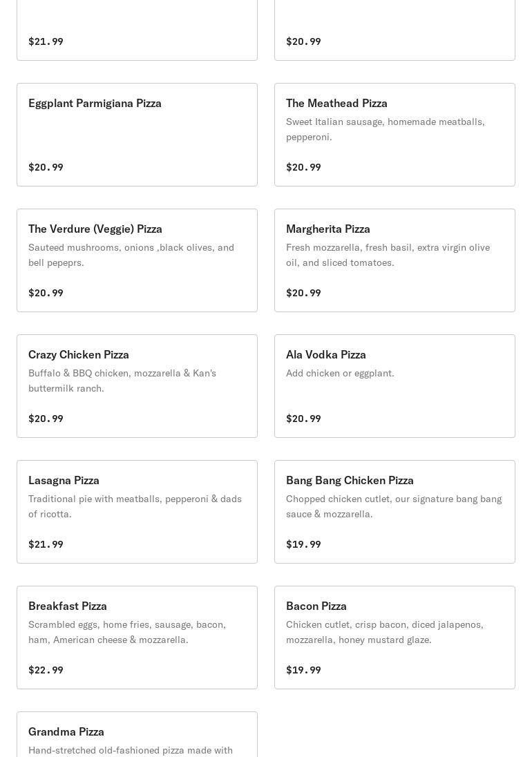The image size is (532, 757).
Task: Click Crazy Chicken Pizza buttermilk ranch description
Action: pyautogui.click(x=122, y=381)
